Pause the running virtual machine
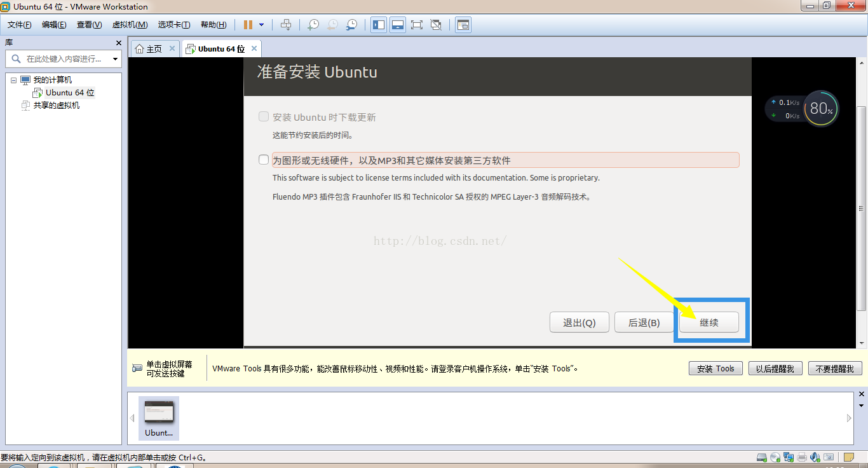868x468 pixels. tap(248, 25)
